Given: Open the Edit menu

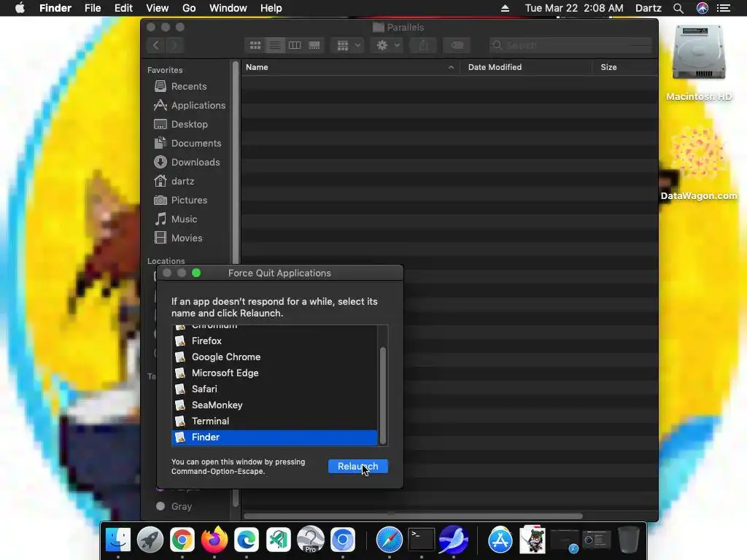Looking at the screenshot, I should 123,8.
